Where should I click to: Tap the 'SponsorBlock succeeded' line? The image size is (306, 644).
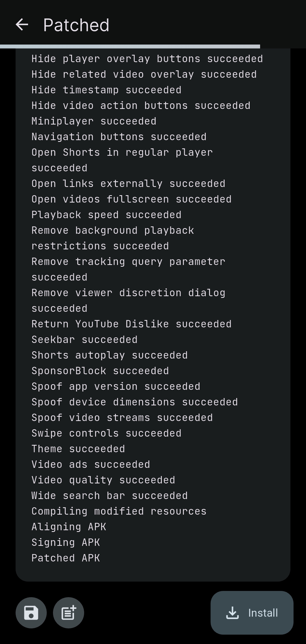100,371
